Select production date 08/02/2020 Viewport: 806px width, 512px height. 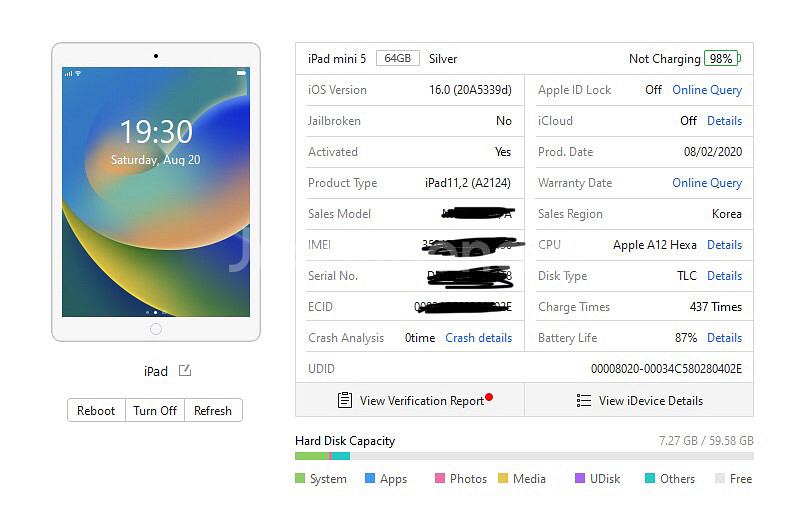click(712, 152)
